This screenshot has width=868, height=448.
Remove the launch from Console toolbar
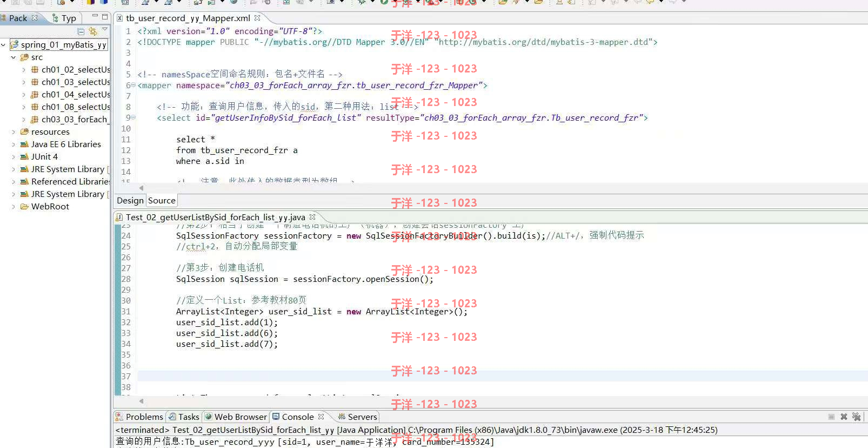coord(844,417)
